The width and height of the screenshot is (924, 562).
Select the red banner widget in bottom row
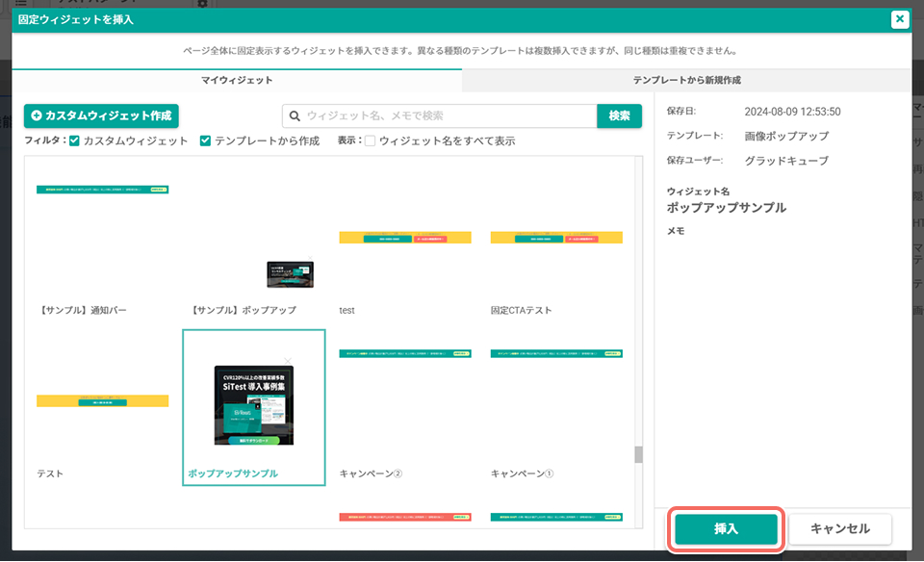(x=405, y=517)
